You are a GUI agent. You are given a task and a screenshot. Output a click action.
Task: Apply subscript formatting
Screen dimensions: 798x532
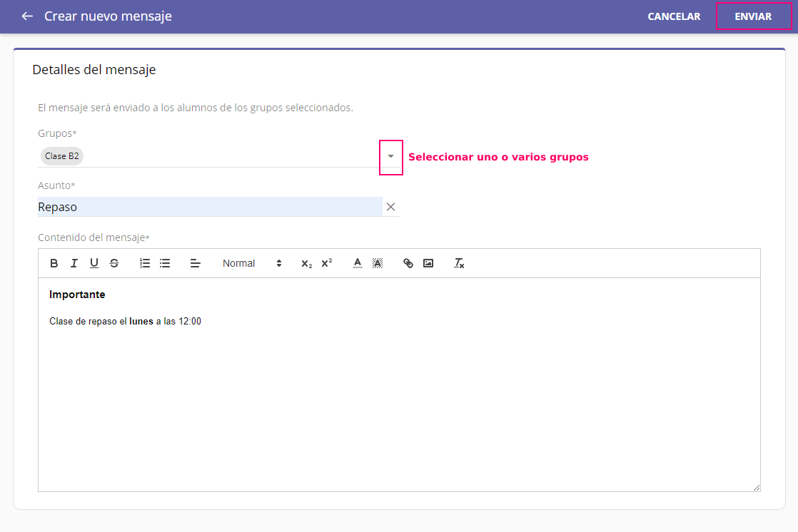(x=306, y=263)
